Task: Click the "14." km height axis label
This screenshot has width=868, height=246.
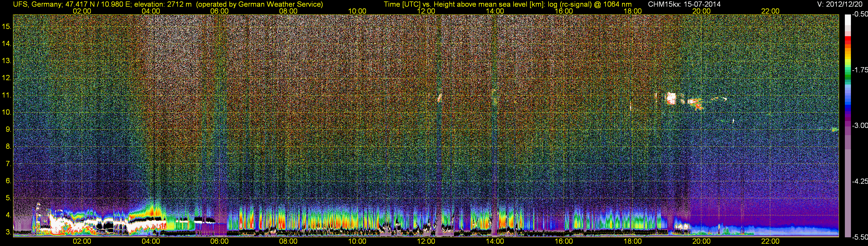Action: [7, 43]
